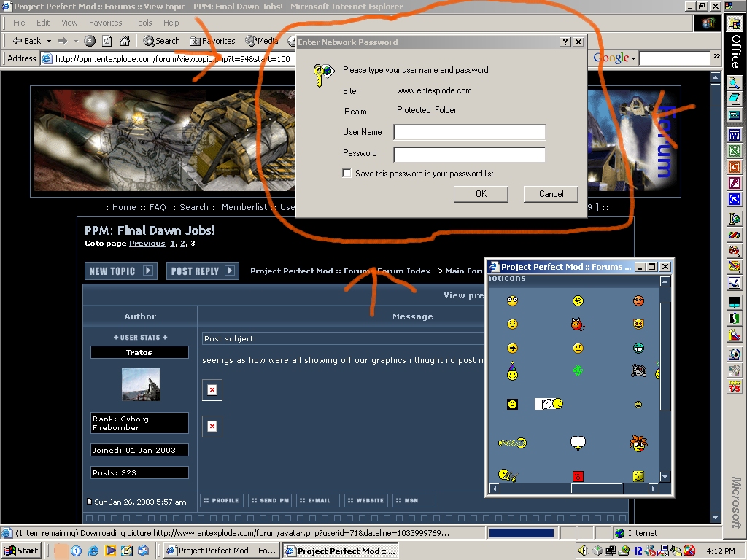Click the help question mark in password dialog
The height and width of the screenshot is (560, 747).
tap(565, 42)
